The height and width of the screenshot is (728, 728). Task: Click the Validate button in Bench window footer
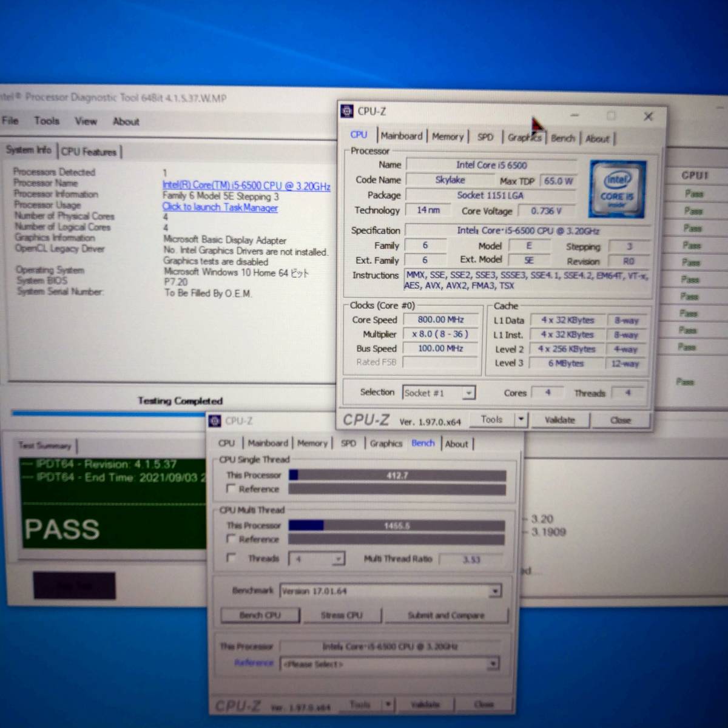(425, 704)
